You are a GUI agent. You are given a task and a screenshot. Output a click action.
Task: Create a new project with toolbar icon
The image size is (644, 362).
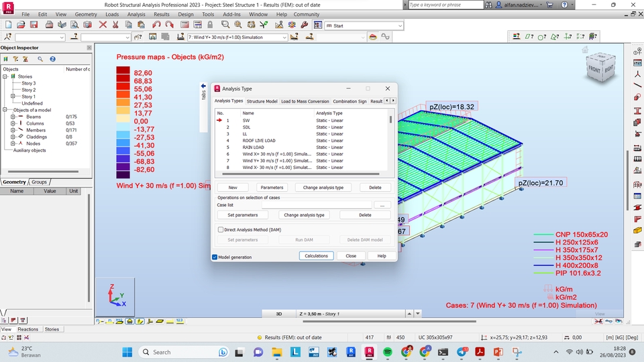[8, 25]
